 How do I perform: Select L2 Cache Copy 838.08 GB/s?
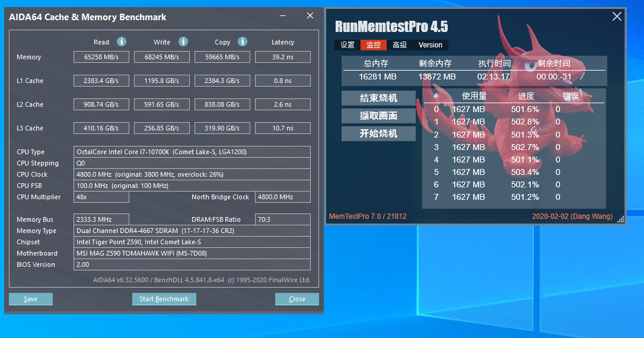(222, 104)
